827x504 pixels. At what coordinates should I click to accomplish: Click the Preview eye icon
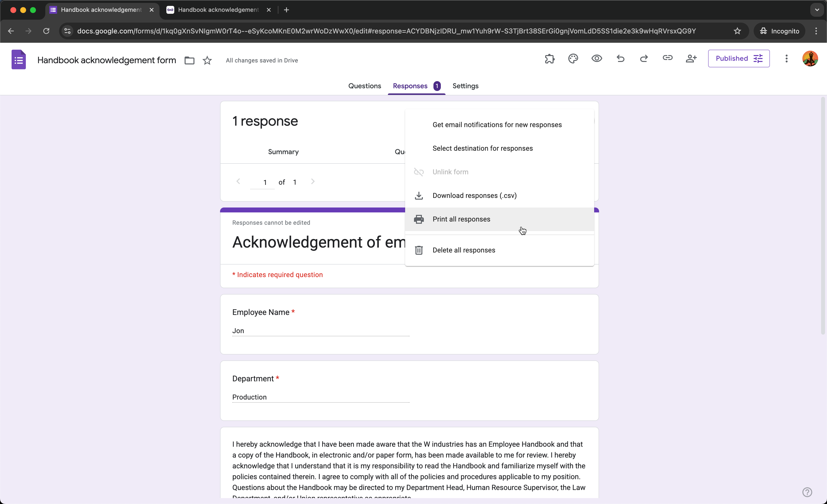click(x=596, y=59)
